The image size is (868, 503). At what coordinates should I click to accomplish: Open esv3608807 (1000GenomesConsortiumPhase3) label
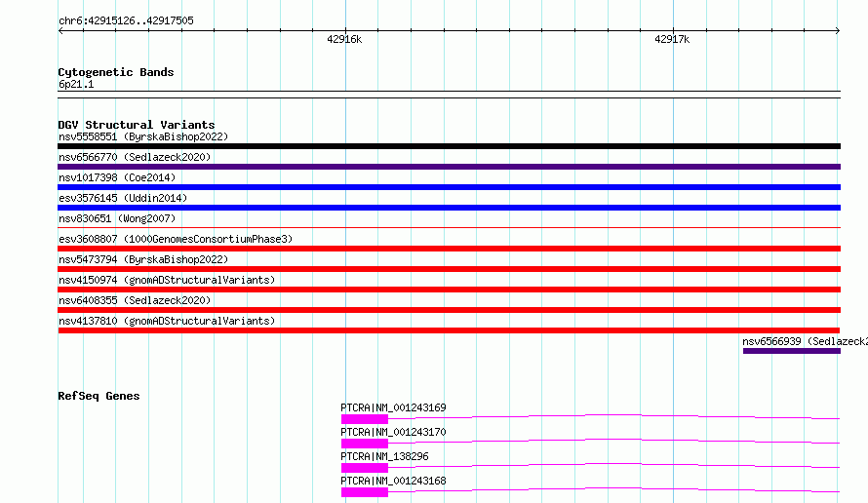(x=176, y=239)
